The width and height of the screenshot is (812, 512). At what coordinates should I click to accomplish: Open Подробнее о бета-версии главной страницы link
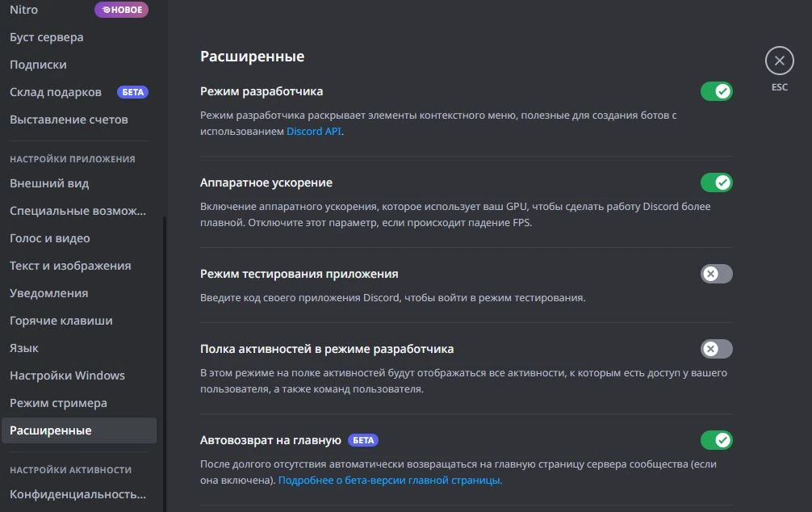[x=390, y=480]
